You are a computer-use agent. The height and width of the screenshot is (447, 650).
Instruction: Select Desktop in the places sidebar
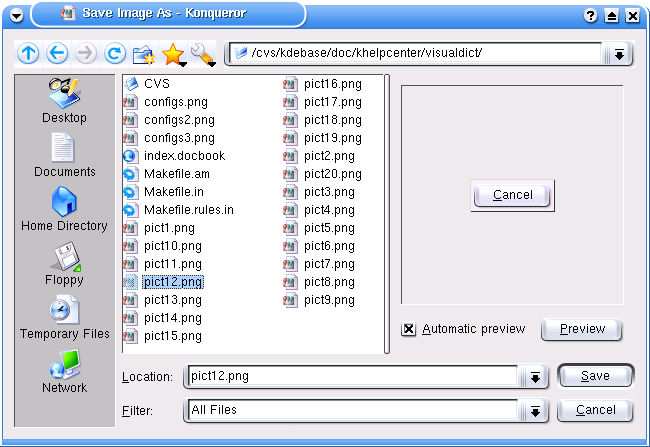click(x=64, y=102)
